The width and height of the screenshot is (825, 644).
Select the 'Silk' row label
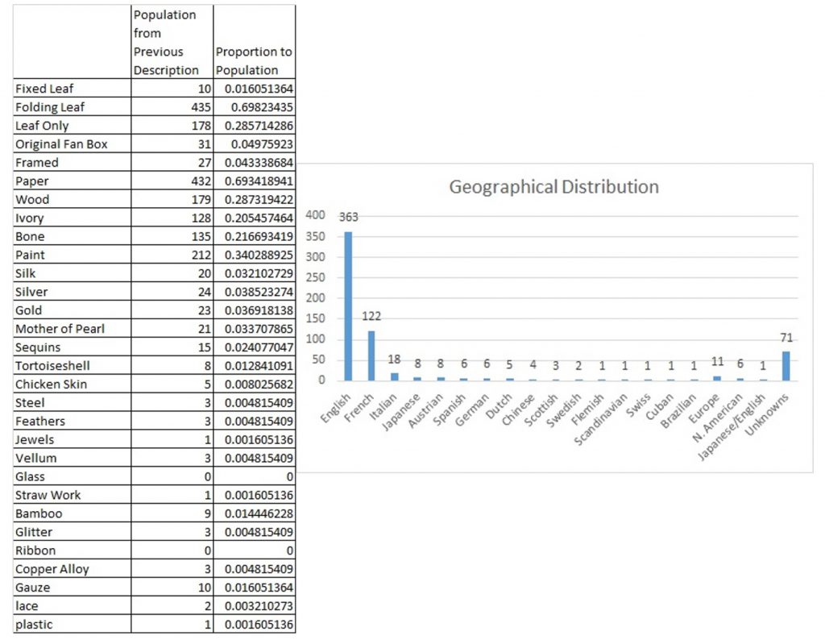coord(72,272)
